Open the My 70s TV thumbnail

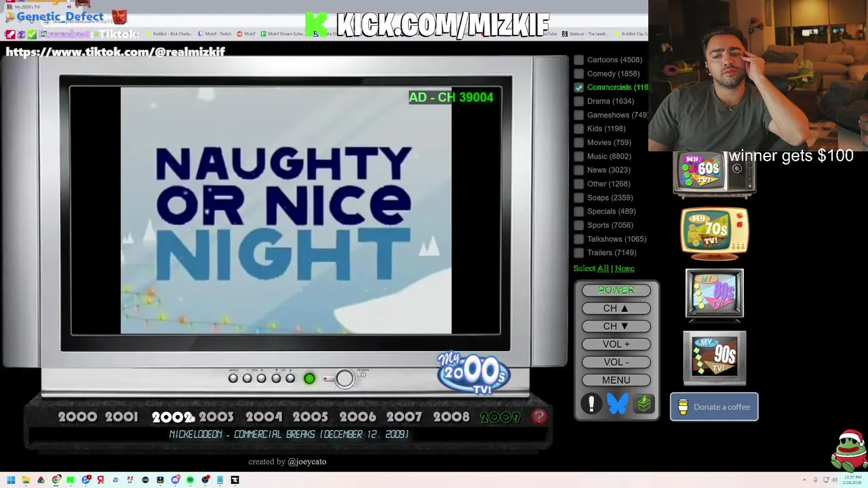pos(714,233)
